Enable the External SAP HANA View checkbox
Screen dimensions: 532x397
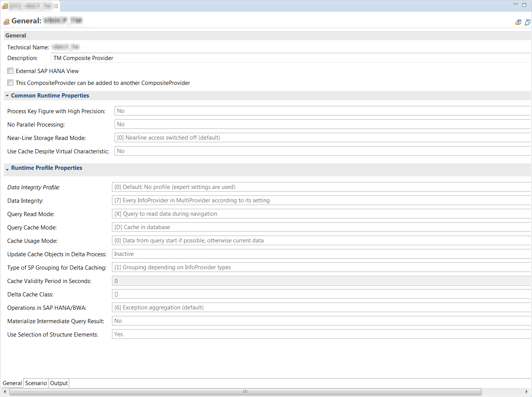pyautogui.click(x=10, y=71)
